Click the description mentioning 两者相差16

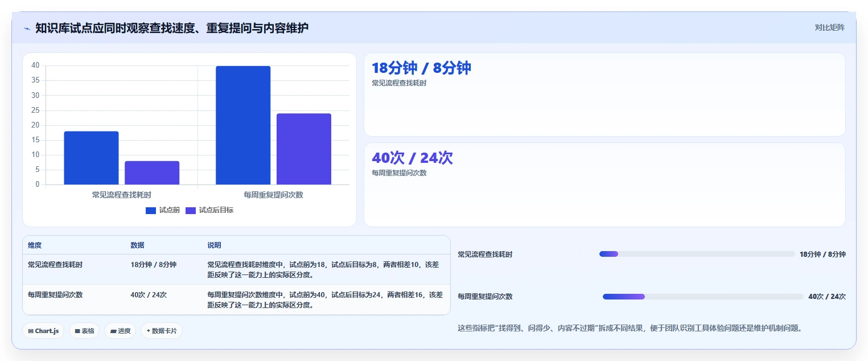(x=325, y=300)
